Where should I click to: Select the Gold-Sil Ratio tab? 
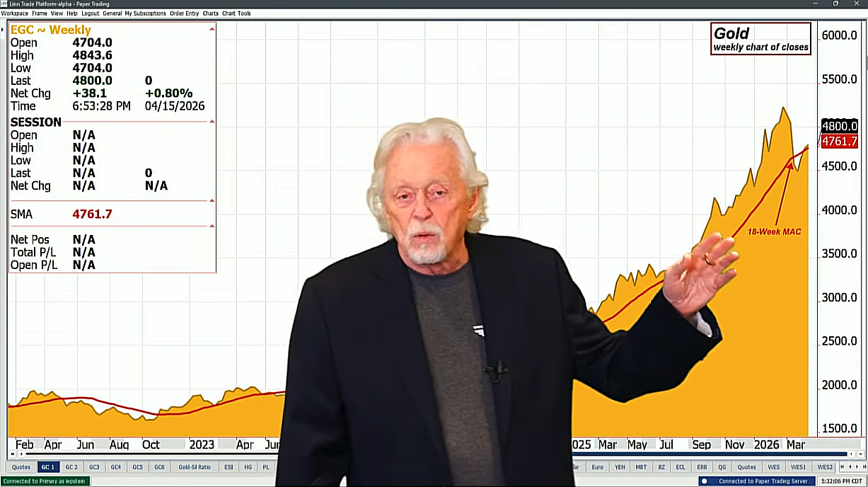pyautogui.click(x=194, y=467)
